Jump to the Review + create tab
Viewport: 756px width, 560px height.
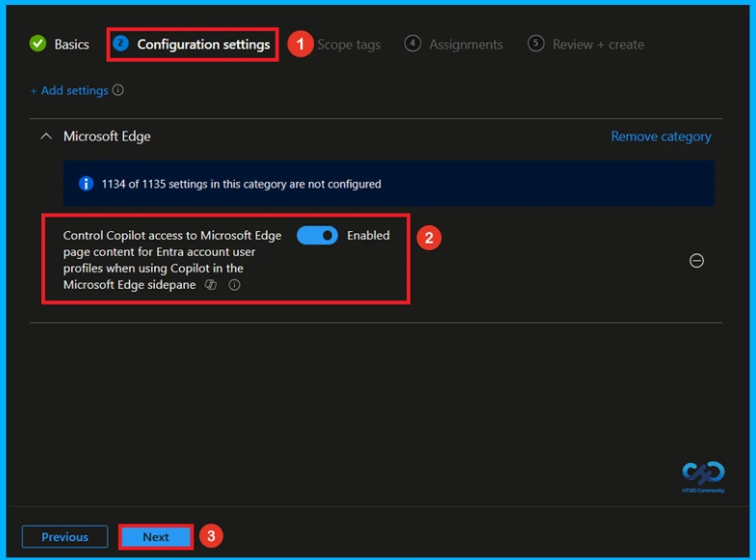[x=586, y=44]
